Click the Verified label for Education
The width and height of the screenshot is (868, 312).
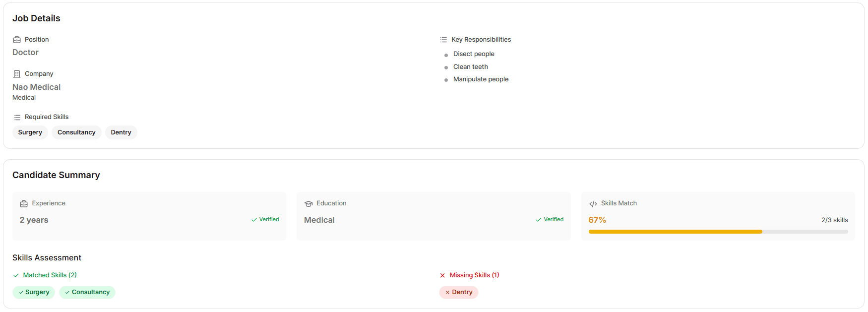(550, 220)
